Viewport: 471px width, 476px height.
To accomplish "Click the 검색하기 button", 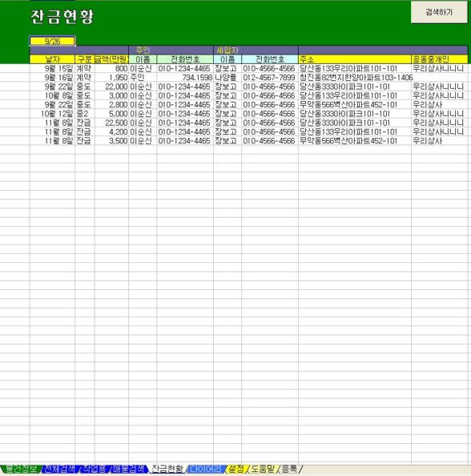I will click(439, 12).
